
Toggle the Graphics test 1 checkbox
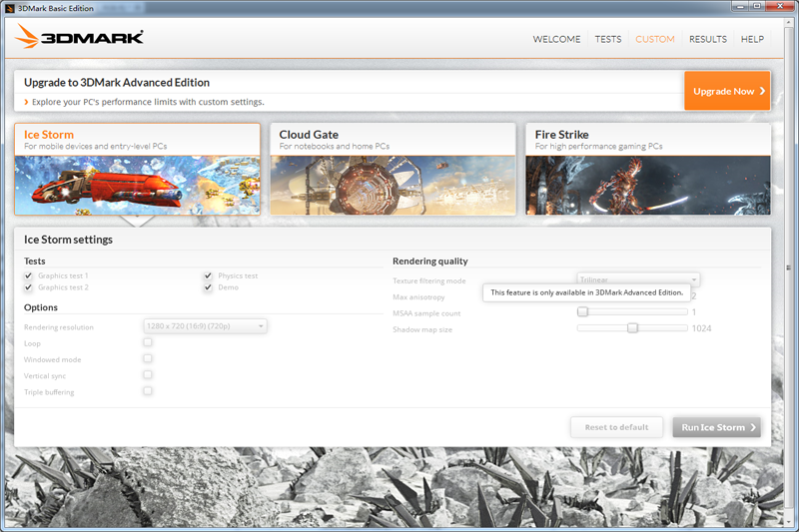click(29, 275)
